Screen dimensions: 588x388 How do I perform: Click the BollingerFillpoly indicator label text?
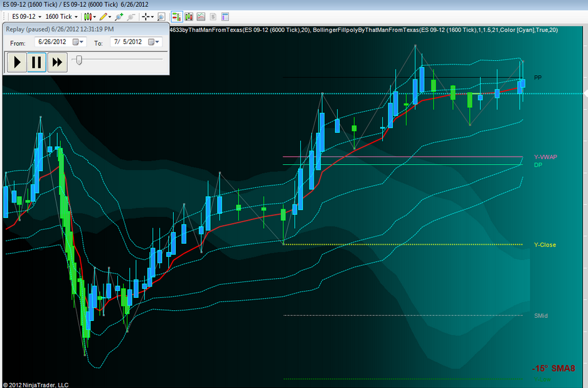click(x=436, y=30)
